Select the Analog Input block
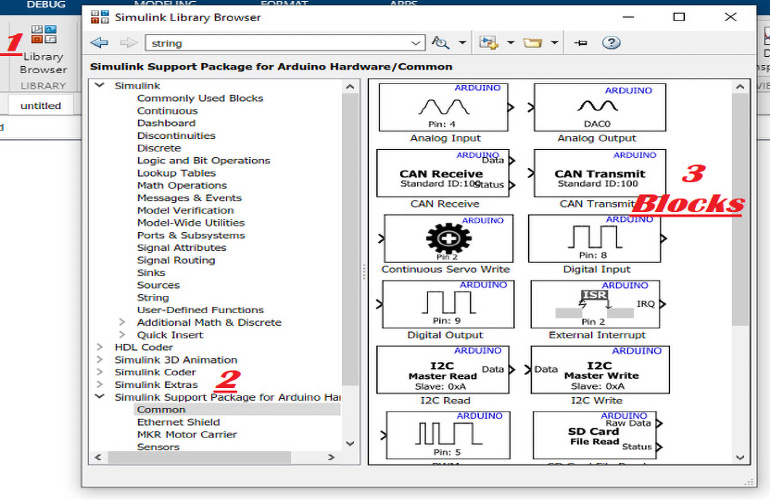 [444, 106]
